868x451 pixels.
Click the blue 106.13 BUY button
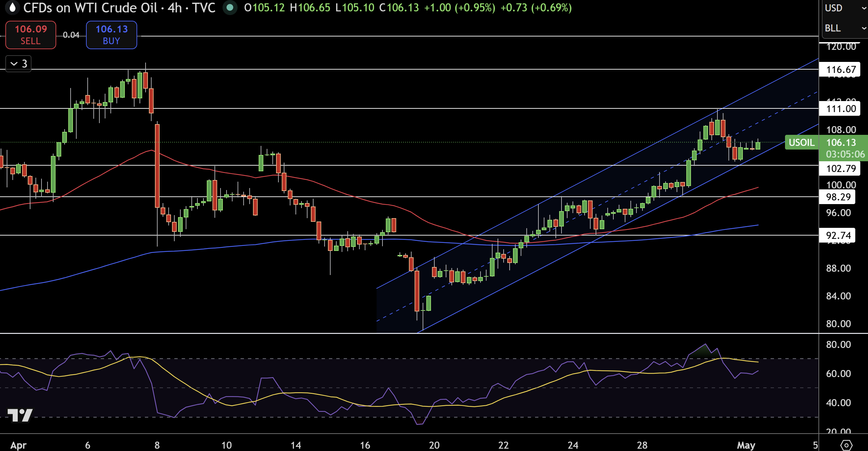point(111,35)
